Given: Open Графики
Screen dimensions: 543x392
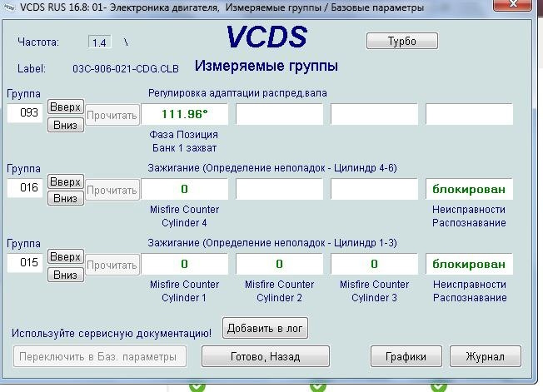Looking at the screenshot, I should coord(406,356).
